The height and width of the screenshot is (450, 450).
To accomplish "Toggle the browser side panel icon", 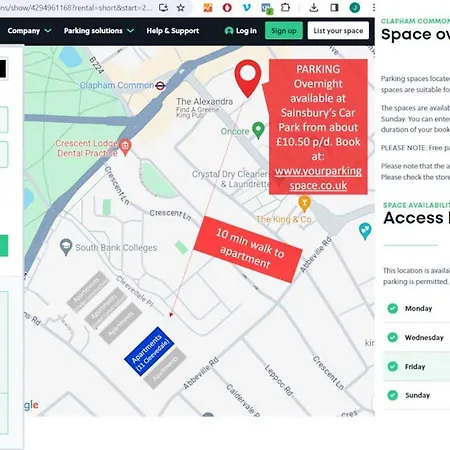I will 334,7.
